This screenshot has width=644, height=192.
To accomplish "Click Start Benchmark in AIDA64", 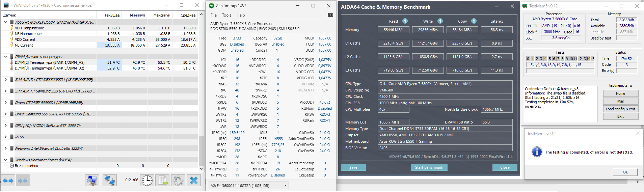I will (429, 167).
